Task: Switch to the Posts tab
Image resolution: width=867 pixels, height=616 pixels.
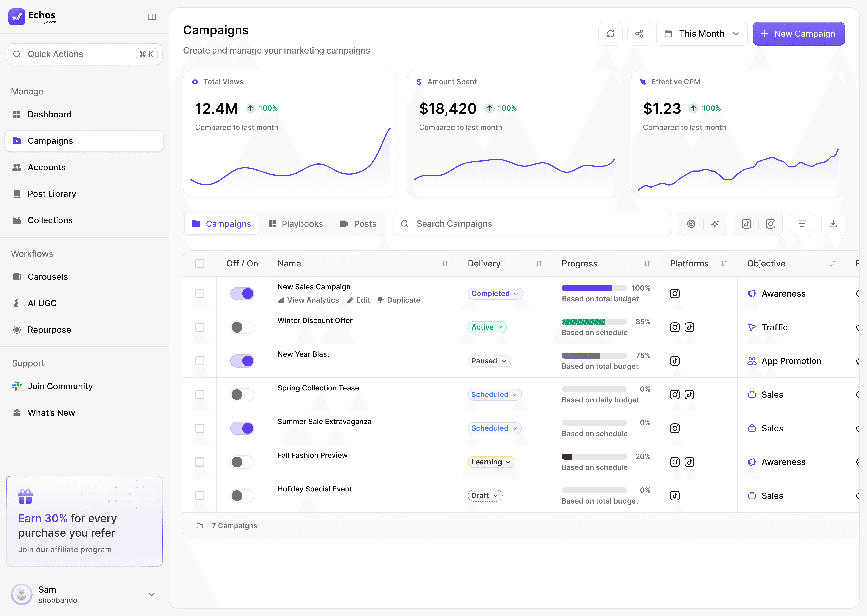Action: coord(358,224)
